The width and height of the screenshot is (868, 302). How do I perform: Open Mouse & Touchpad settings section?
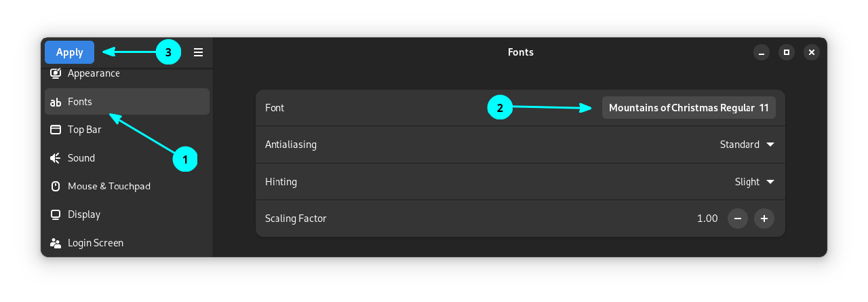click(x=109, y=186)
